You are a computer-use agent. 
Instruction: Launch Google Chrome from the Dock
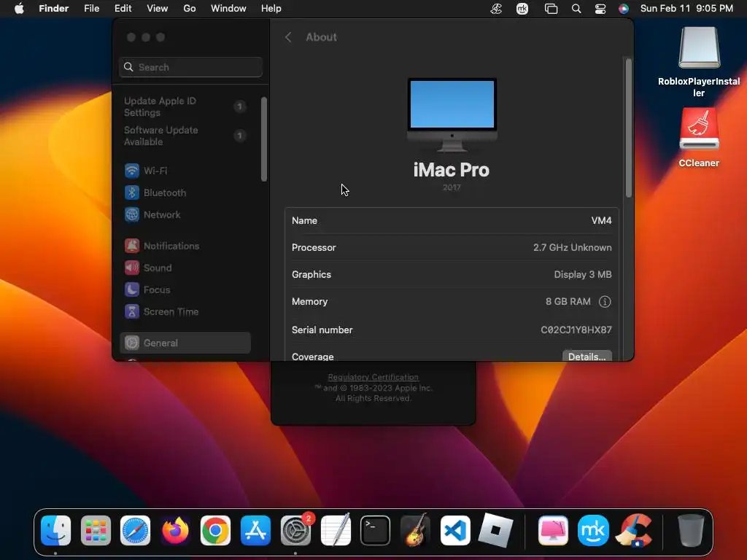215,530
